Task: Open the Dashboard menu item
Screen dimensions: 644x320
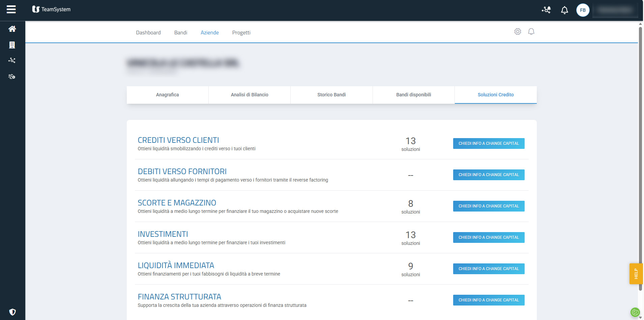Action: point(148,33)
